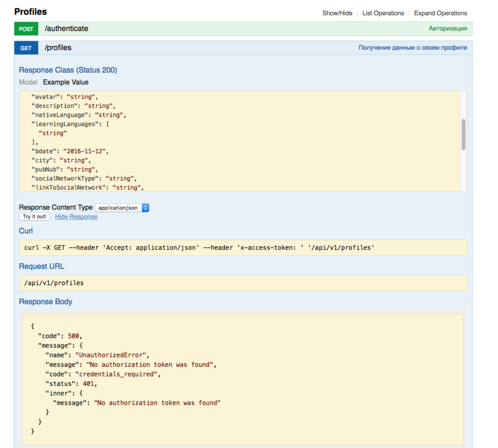Click the green POST method badge
Viewport: 498px width, 448px height.
[26, 29]
